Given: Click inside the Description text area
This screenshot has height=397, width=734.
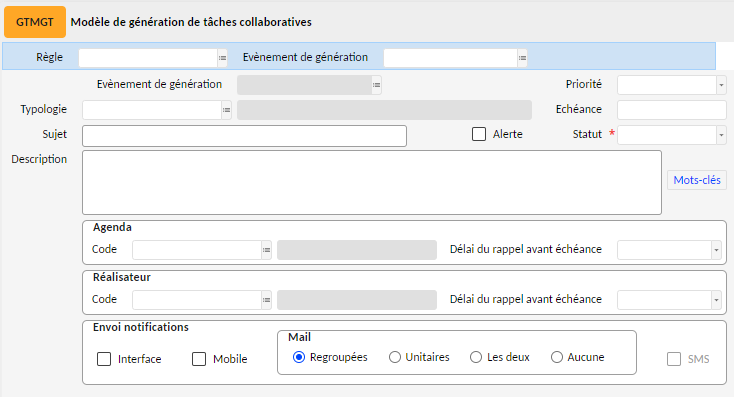Looking at the screenshot, I should click(x=372, y=183).
